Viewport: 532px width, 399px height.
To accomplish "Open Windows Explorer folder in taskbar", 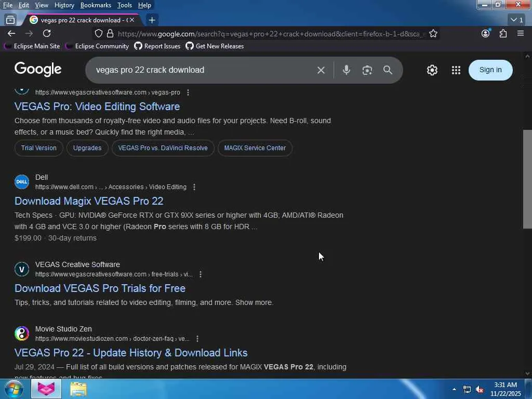I will [x=78, y=389].
